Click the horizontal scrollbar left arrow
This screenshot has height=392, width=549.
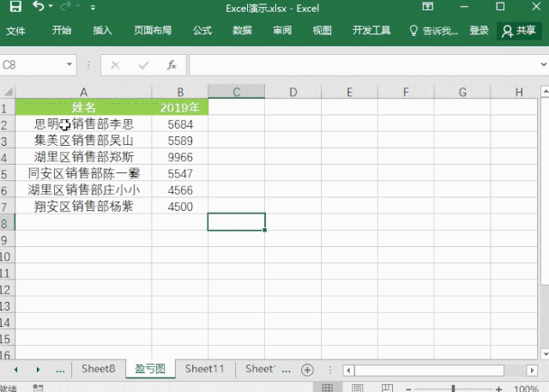point(348,371)
